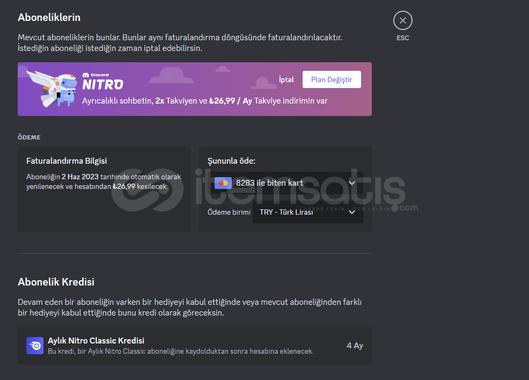Click the chevron beside card ending 8283

[352, 183]
